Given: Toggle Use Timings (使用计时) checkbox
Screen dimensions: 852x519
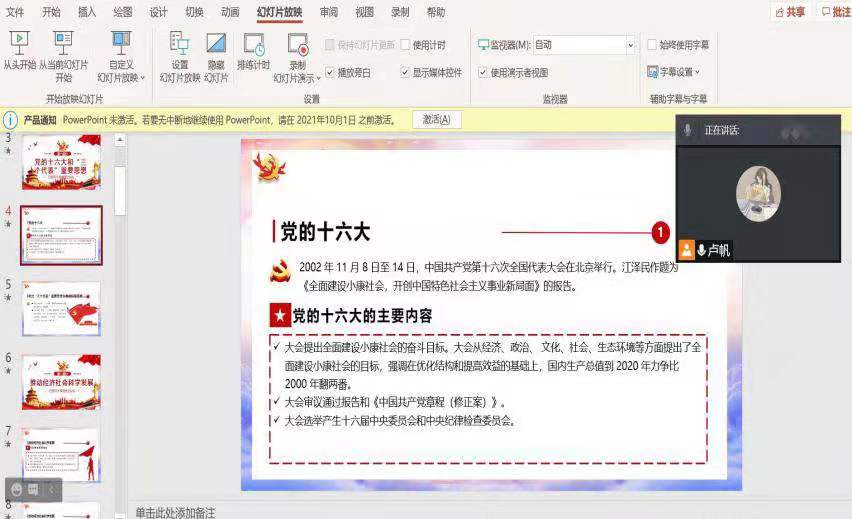Looking at the screenshot, I should click(x=406, y=45).
